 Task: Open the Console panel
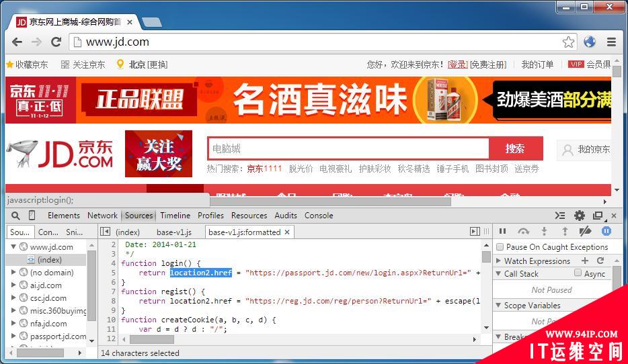click(x=319, y=216)
